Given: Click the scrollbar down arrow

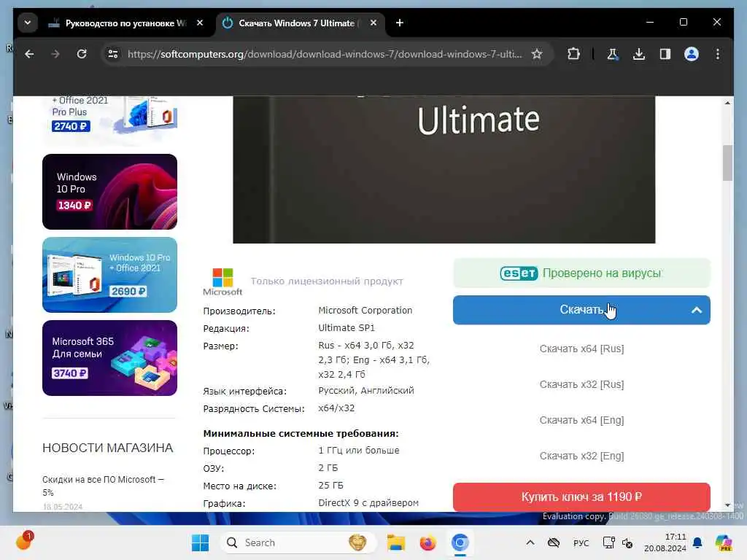Looking at the screenshot, I should [x=727, y=505].
